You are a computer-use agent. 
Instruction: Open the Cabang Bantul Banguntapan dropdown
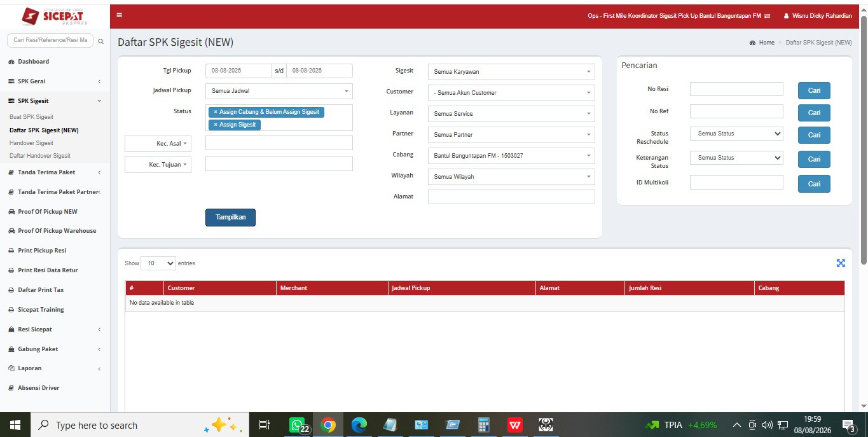coord(511,156)
